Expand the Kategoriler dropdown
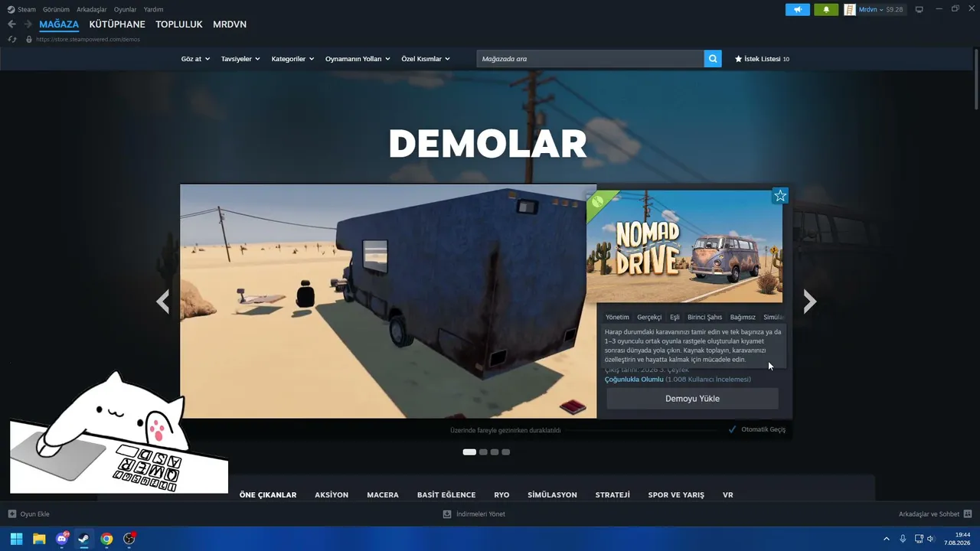This screenshot has height=551, width=980. tap(292, 59)
